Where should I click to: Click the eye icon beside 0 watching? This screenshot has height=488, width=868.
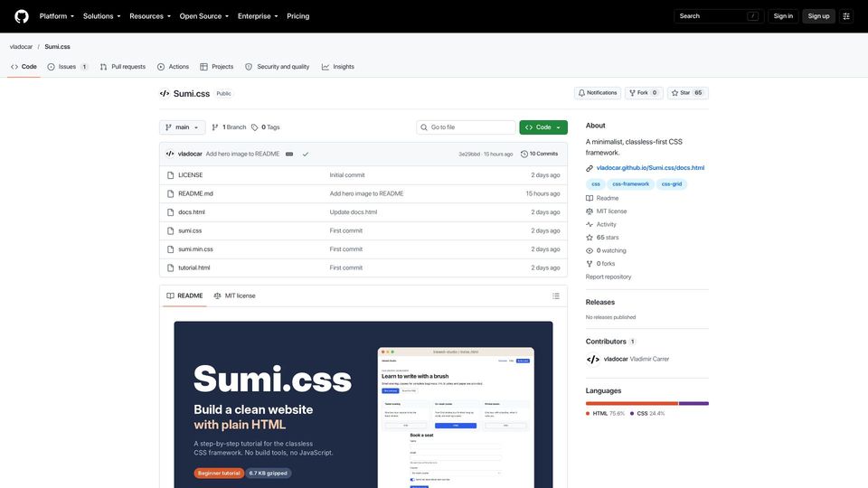(590, 250)
